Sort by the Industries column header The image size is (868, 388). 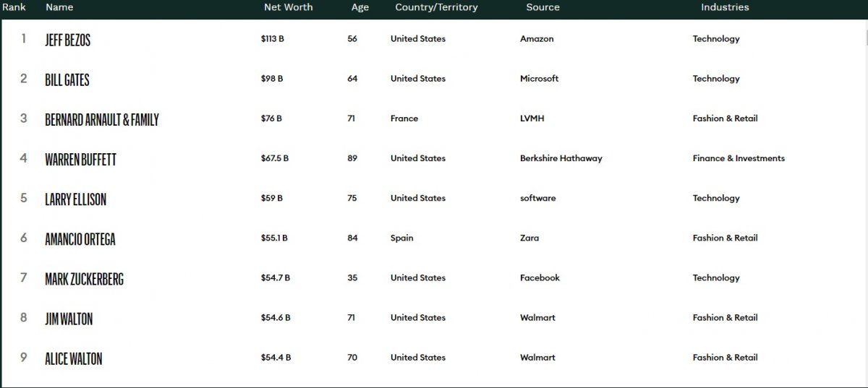[725, 7]
